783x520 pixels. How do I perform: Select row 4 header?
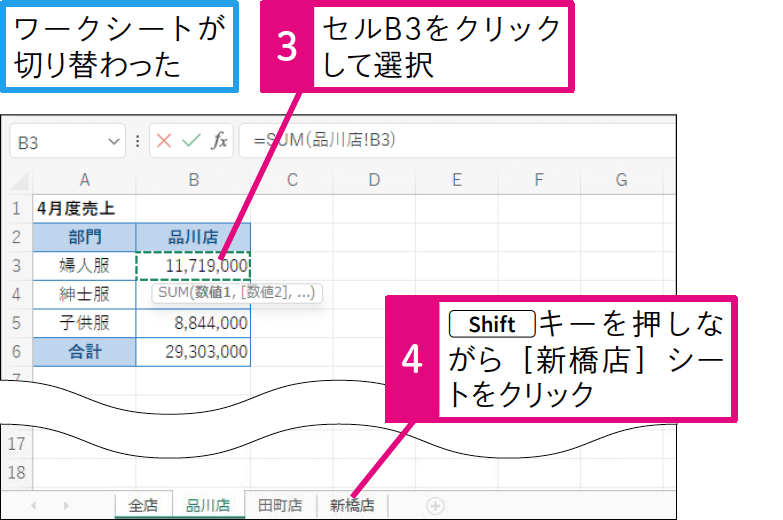tap(16, 294)
